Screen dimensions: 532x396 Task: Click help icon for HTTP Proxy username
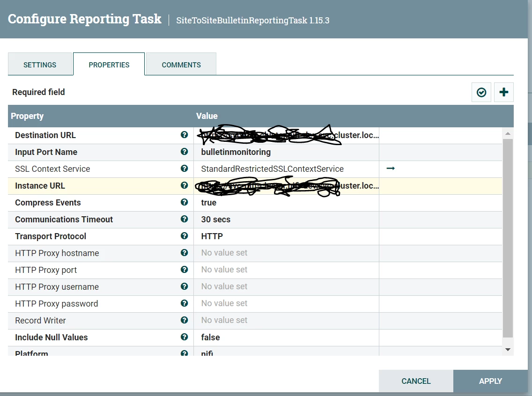click(x=184, y=286)
